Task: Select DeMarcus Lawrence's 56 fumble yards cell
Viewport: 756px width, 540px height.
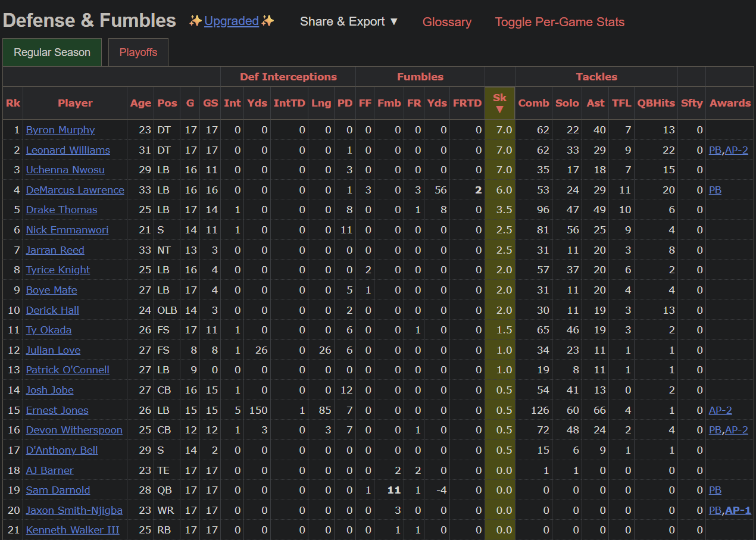Action: (x=436, y=190)
